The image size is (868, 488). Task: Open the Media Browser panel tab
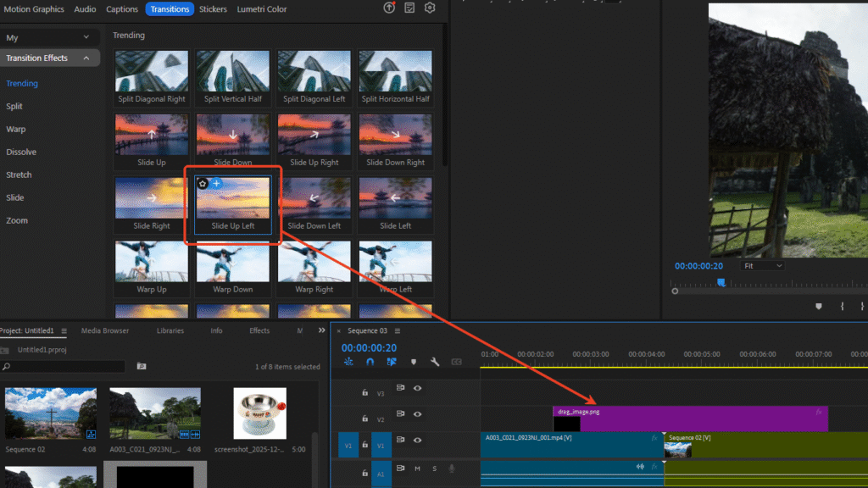click(104, 330)
